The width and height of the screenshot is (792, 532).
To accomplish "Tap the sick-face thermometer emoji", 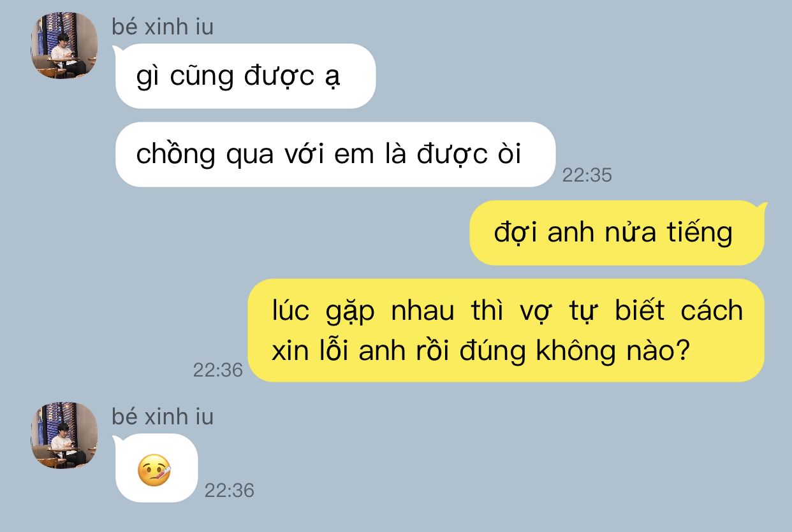I will 155,471.
